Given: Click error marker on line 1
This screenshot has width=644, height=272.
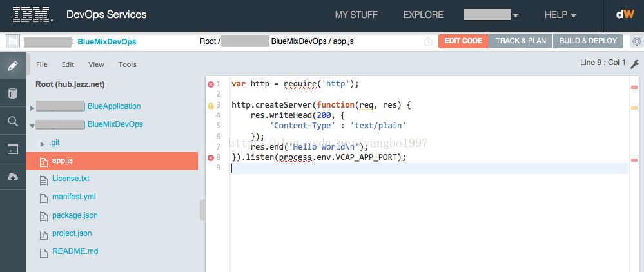Looking at the screenshot, I should click(211, 84).
